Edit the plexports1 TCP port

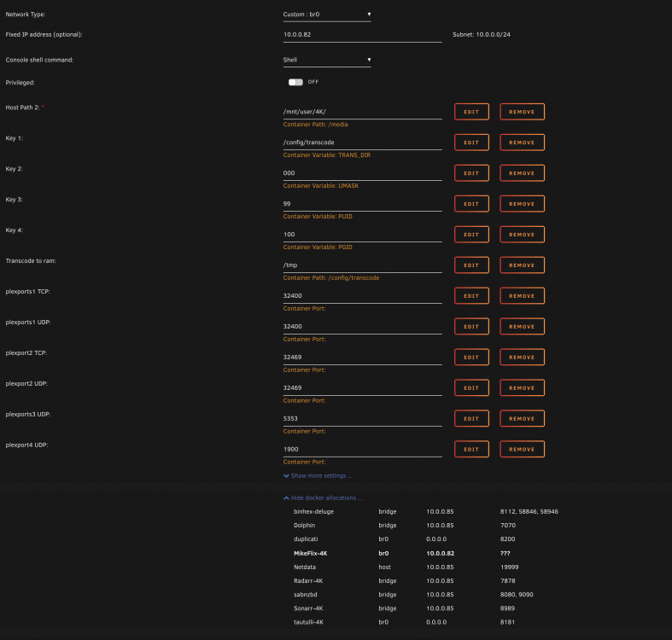coord(471,296)
